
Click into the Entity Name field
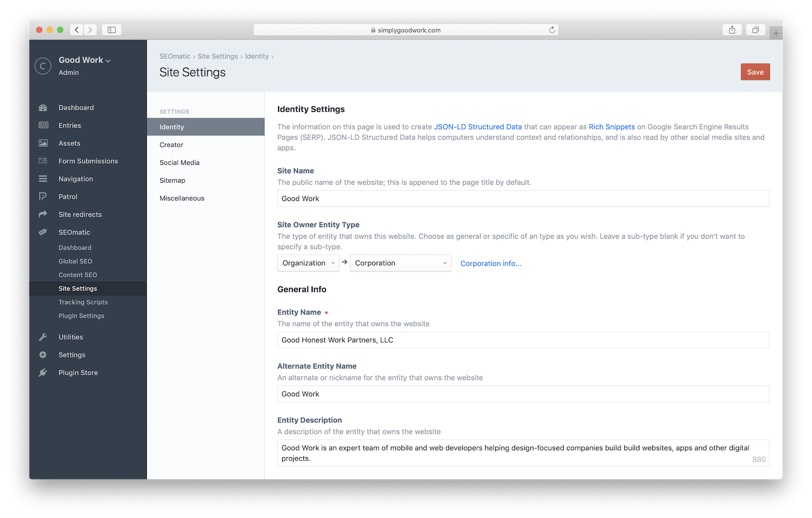pyautogui.click(x=523, y=340)
